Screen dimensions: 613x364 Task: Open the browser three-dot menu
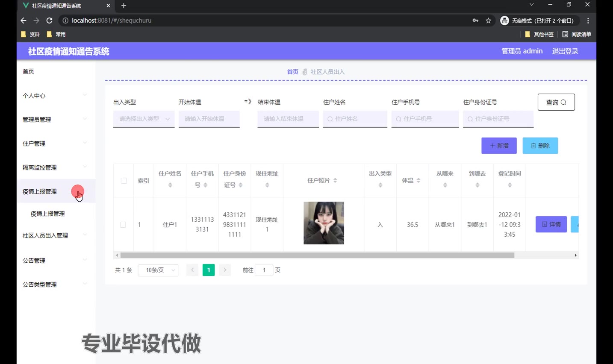pos(588,21)
